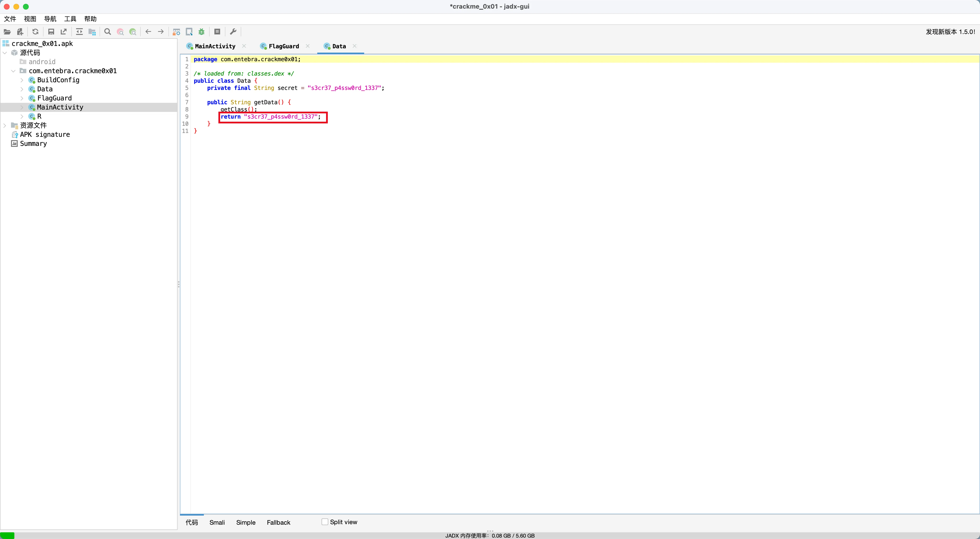Screen dimensions: 980x539
Task: Click the text search magnifier icon
Action: (108, 32)
